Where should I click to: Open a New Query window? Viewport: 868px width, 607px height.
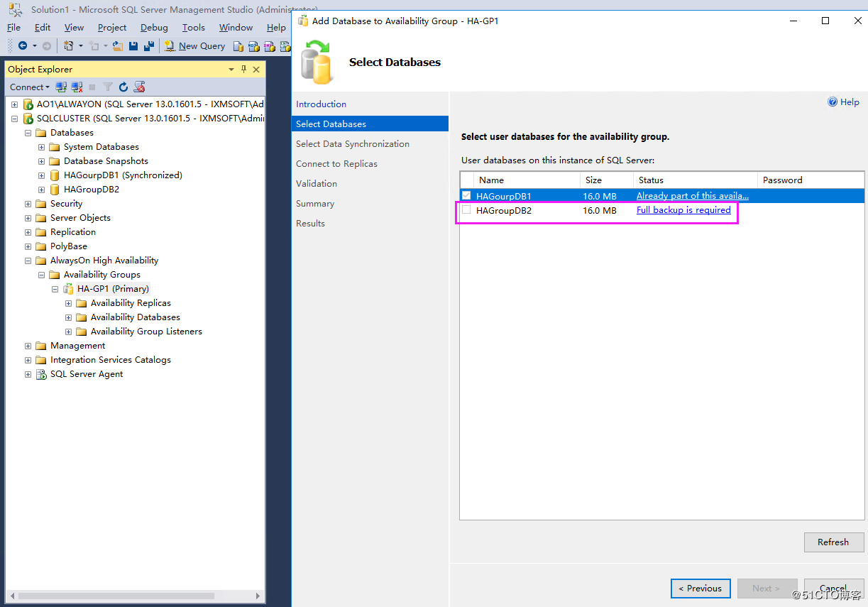pyautogui.click(x=195, y=45)
